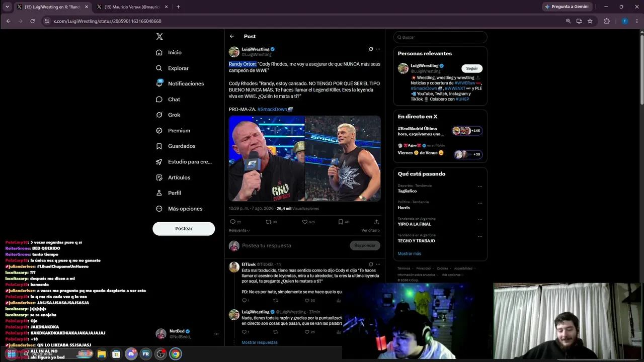Open the Randy Orton photo
The height and width of the screenshot is (362, 644).
[x=267, y=158]
